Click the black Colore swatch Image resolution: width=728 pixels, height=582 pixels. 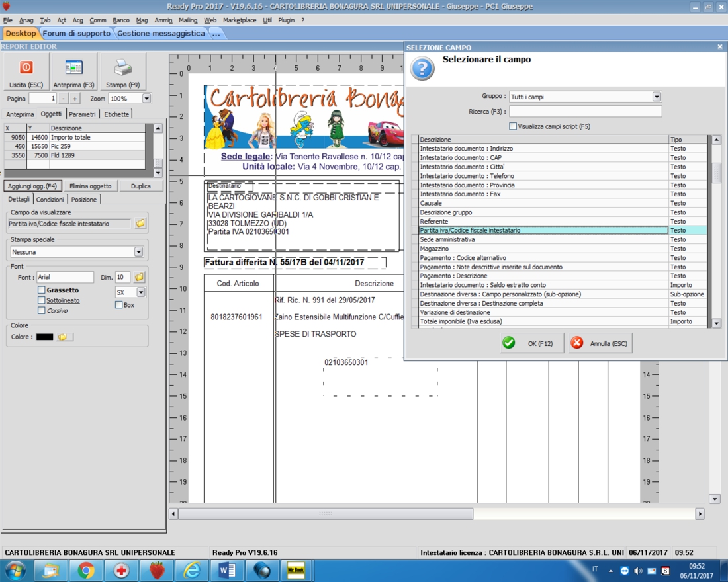44,337
